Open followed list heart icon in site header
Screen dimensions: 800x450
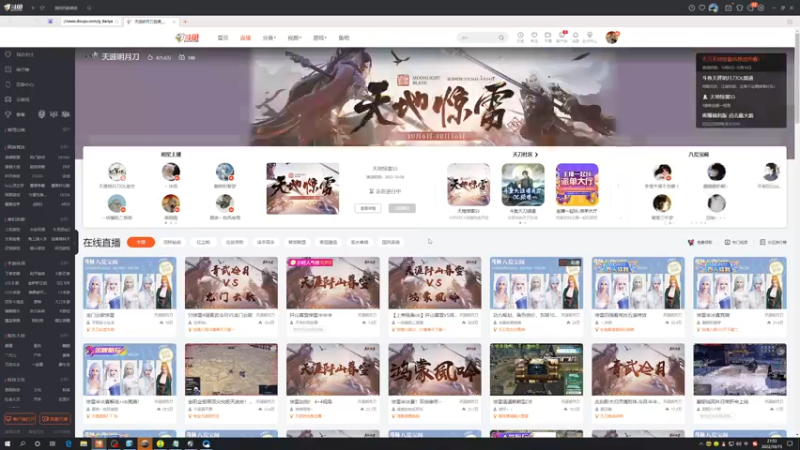[534, 37]
